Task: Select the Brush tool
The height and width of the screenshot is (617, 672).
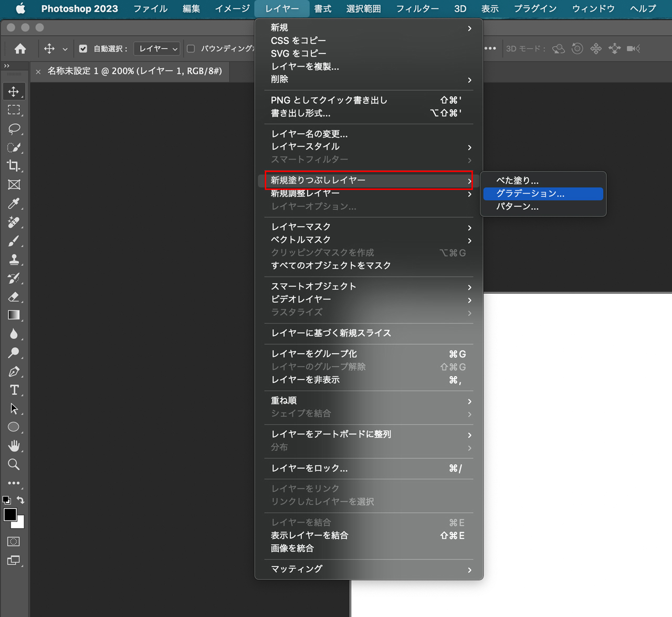Action: (14, 241)
